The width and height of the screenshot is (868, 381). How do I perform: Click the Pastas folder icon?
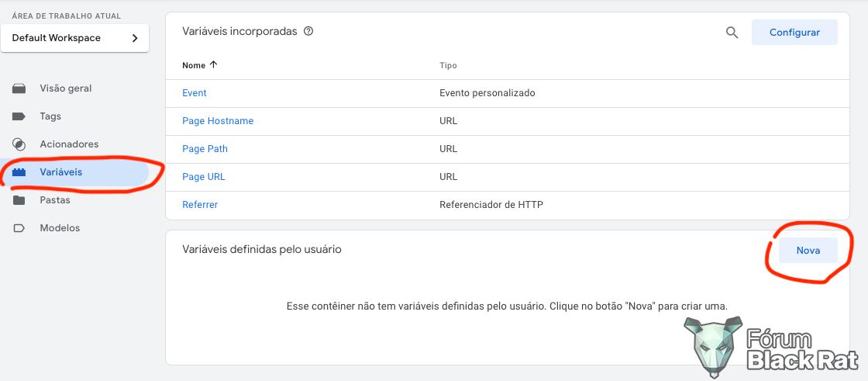(19, 200)
